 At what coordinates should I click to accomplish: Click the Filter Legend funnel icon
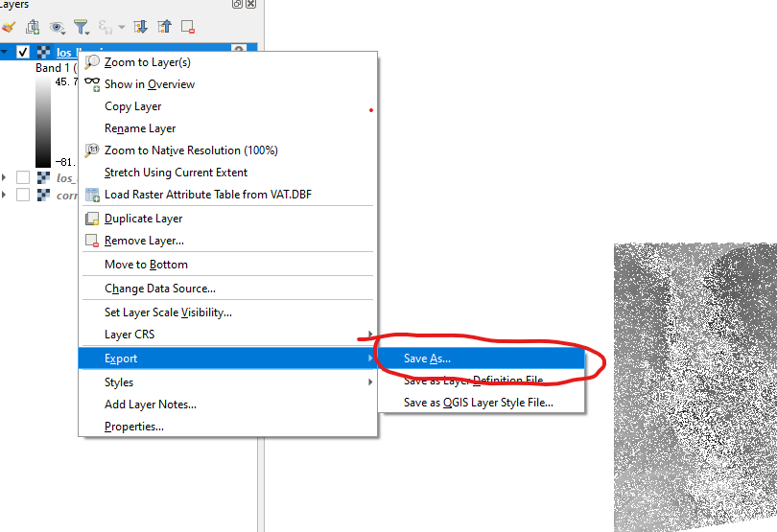pos(81,27)
